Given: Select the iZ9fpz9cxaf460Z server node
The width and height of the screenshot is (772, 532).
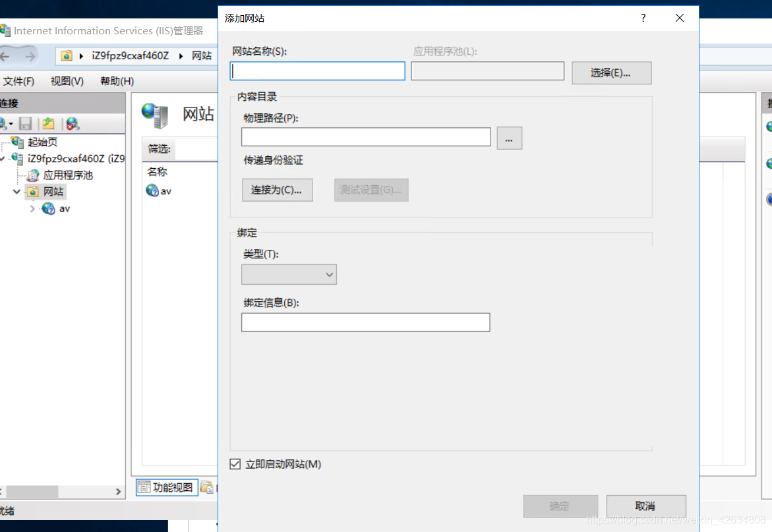Looking at the screenshot, I should coord(76,158).
